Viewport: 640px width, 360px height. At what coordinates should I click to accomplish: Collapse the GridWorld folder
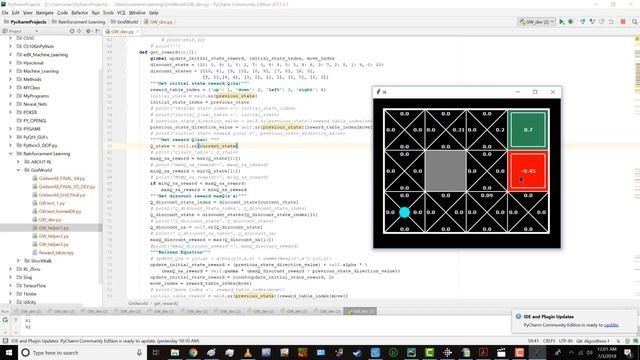tap(18, 170)
